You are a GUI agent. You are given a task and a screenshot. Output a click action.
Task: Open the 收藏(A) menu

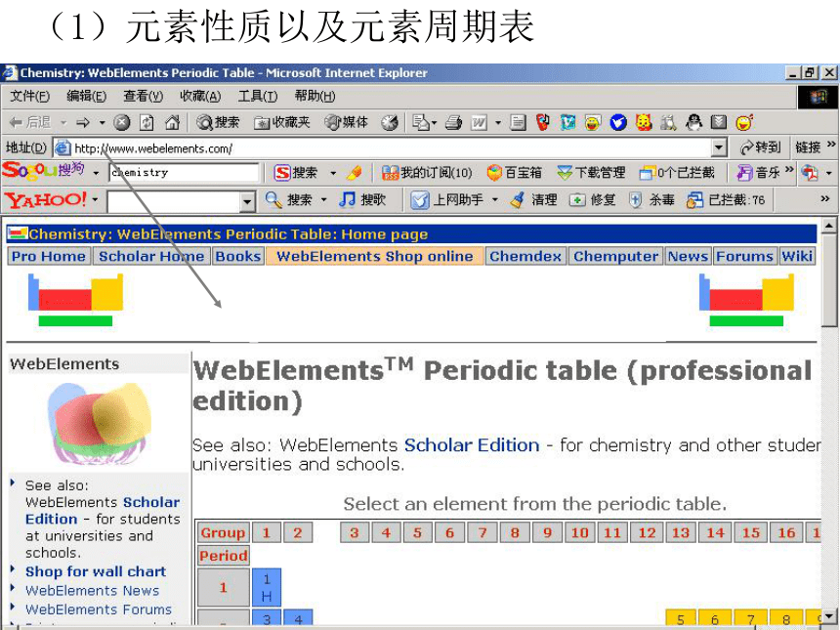tap(200, 97)
